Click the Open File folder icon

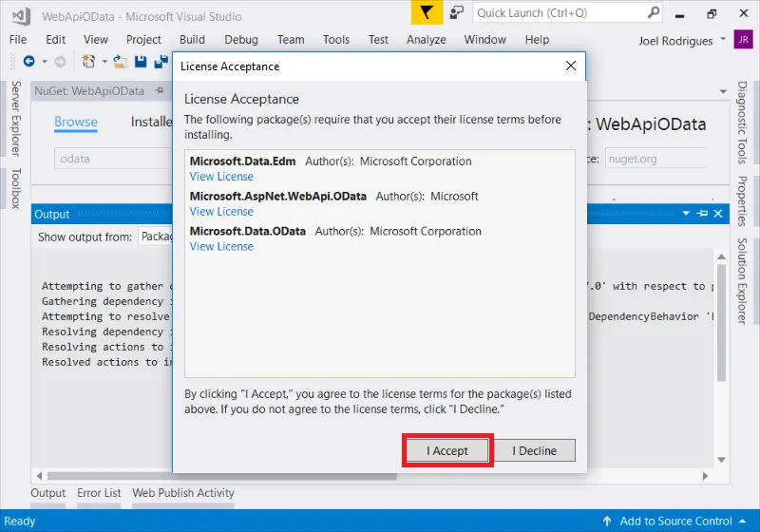(120, 62)
